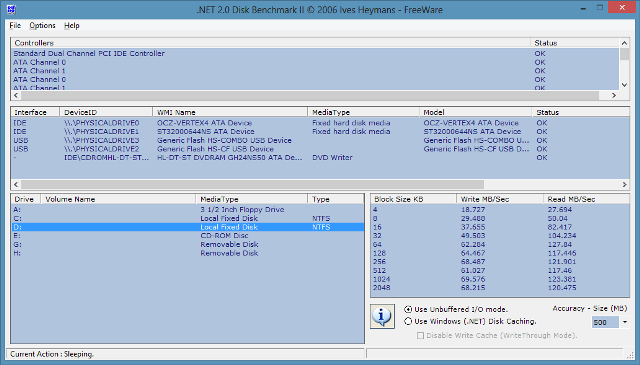
Task: Click the block size 4 result row
Action: pyautogui.click(x=500, y=209)
